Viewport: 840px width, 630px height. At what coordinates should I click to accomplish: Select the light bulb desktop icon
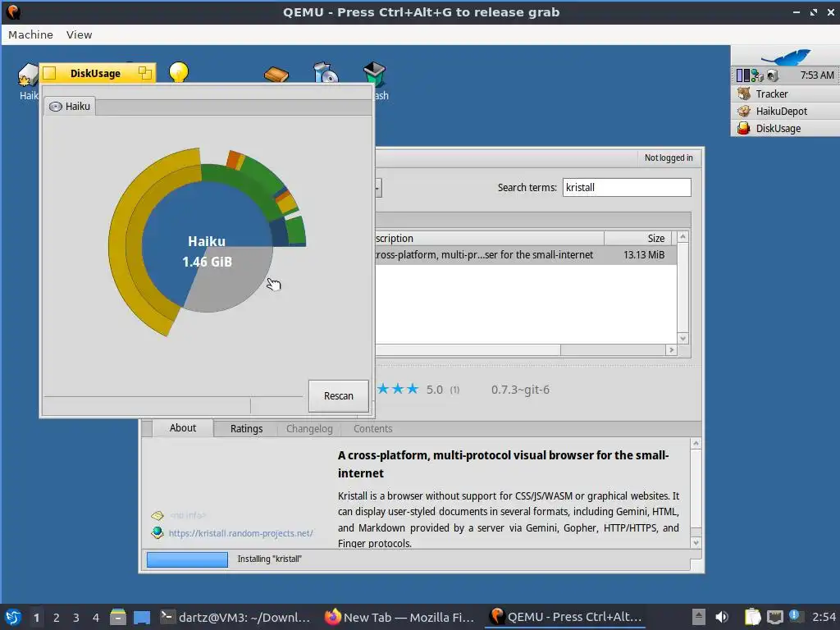[x=179, y=72]
